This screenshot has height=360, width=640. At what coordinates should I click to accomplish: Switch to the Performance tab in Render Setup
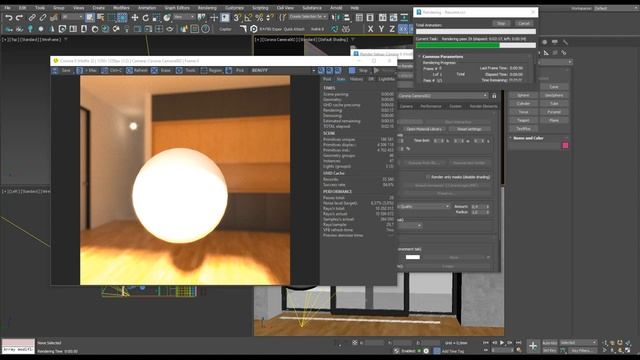click(x=431, y=106)
